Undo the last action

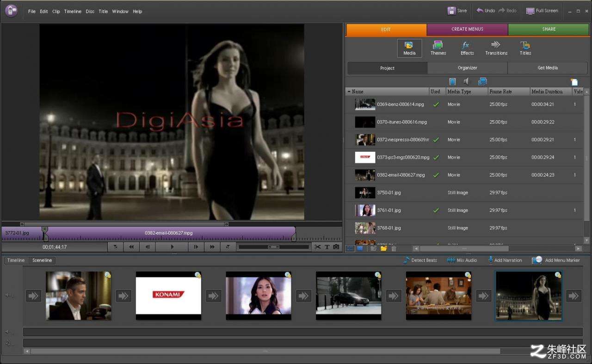(x=486, y=11)
